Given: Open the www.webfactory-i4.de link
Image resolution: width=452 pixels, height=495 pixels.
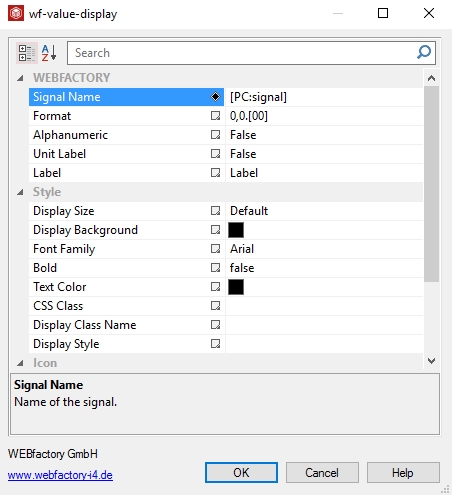Looking at the screenshot, I should click(60, 475).
